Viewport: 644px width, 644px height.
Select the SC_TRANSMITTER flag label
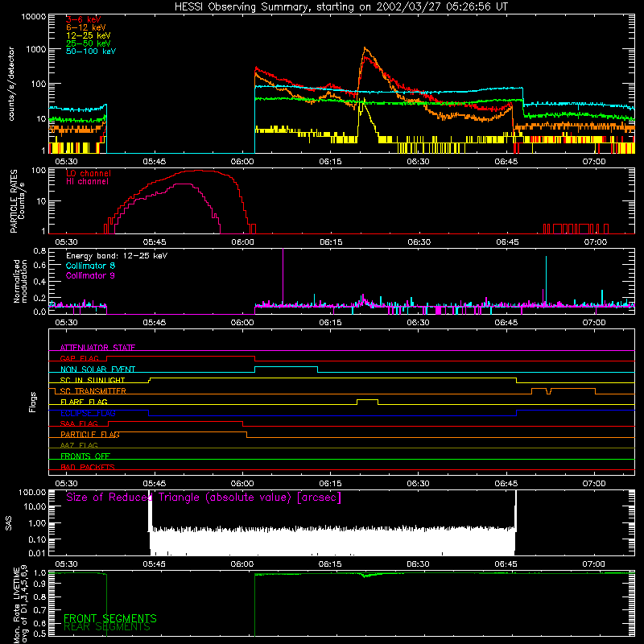pos(93,391)
